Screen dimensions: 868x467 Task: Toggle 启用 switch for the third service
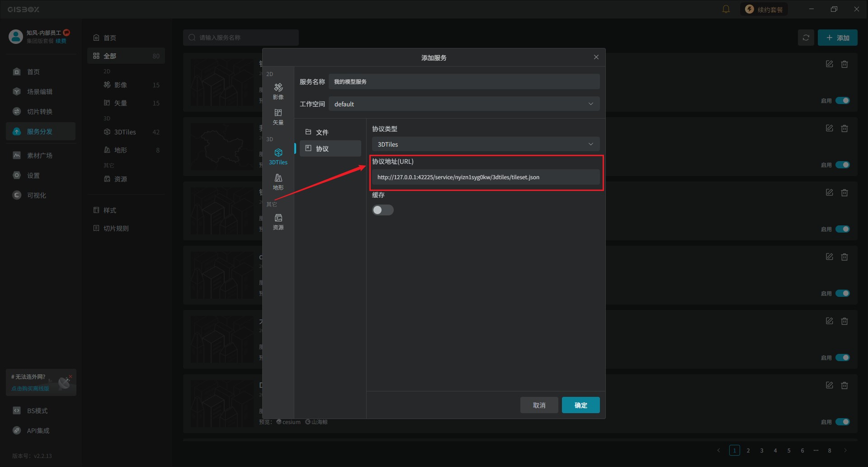point(843,229)
